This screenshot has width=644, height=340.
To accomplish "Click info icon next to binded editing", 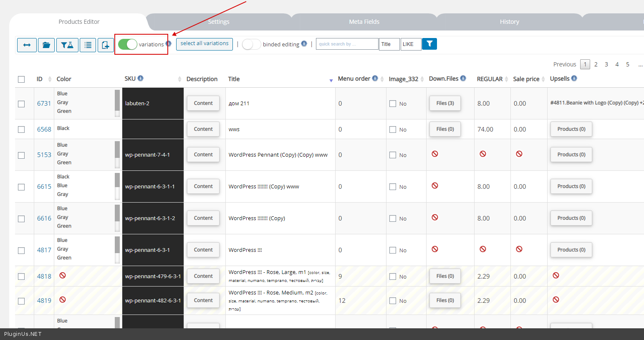I will (304, 44).
